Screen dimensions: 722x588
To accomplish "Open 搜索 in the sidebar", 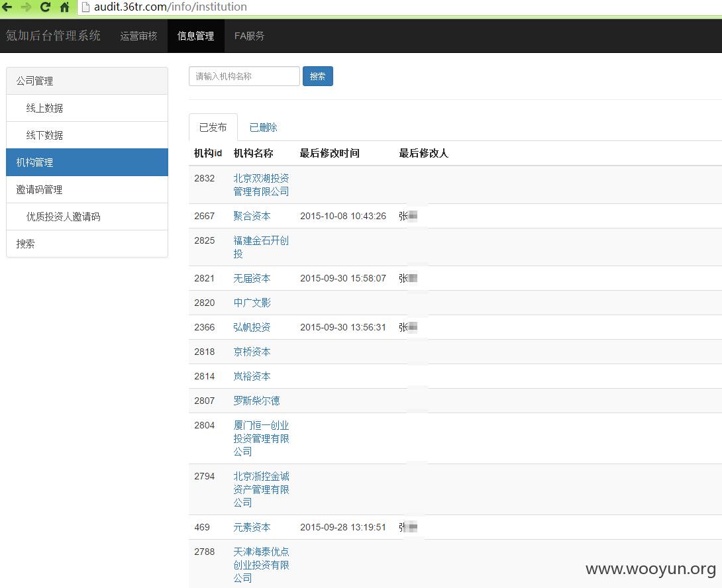I will [x=87, y=244].
